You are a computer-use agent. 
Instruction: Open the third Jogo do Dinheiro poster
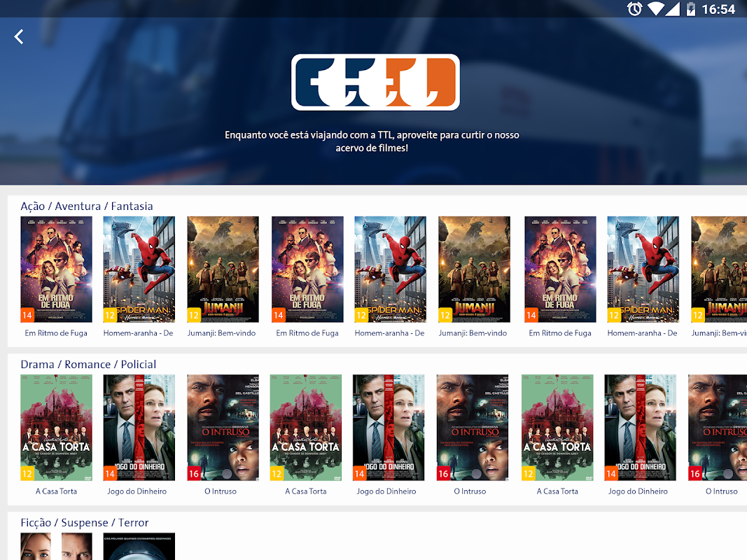[641, 428]
